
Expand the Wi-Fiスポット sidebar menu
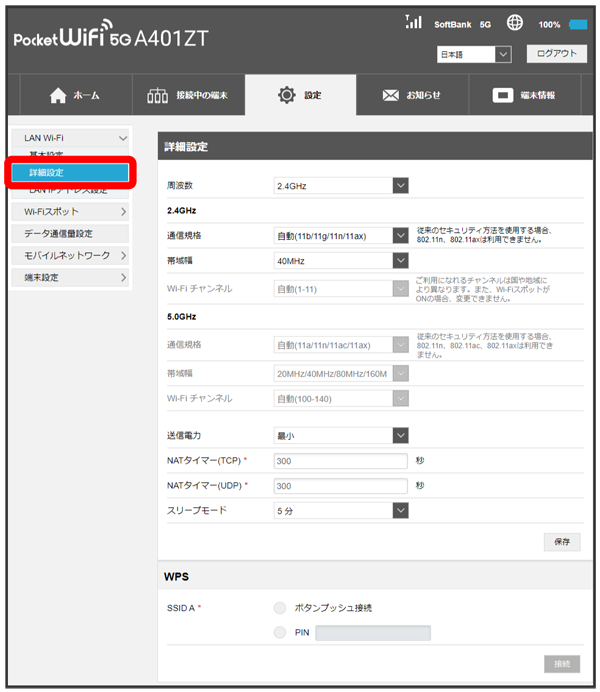[76, 212]
